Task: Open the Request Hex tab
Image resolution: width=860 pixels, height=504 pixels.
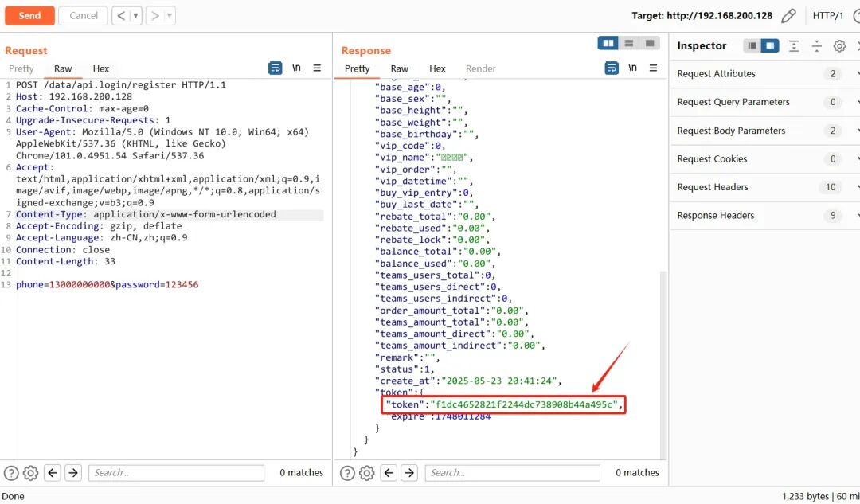Action: 101,68
